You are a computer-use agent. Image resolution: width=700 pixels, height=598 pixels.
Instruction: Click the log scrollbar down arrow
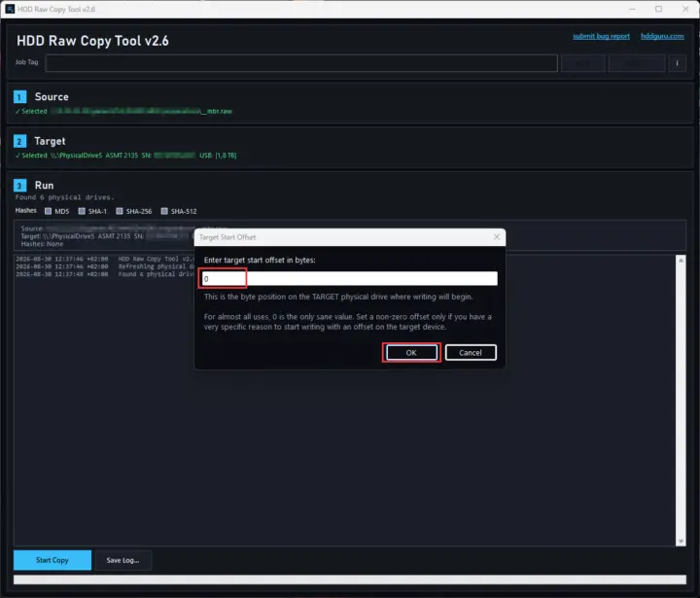[681, 542]
